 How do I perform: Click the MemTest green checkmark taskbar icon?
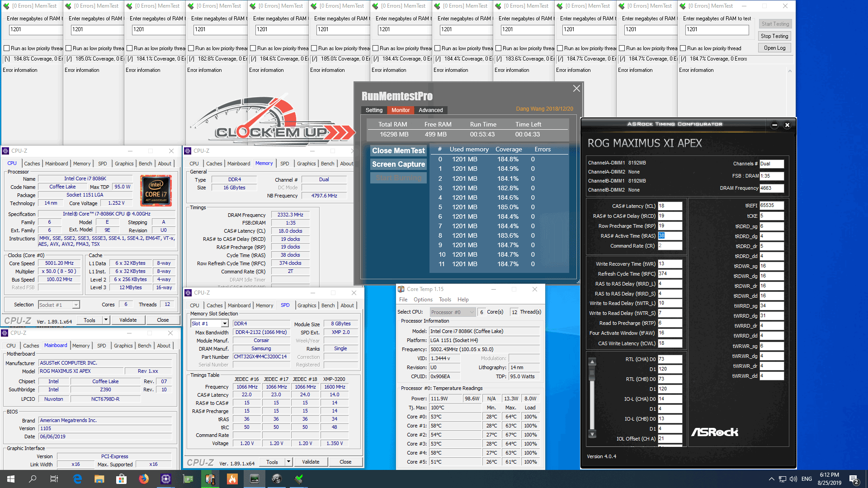299,479
